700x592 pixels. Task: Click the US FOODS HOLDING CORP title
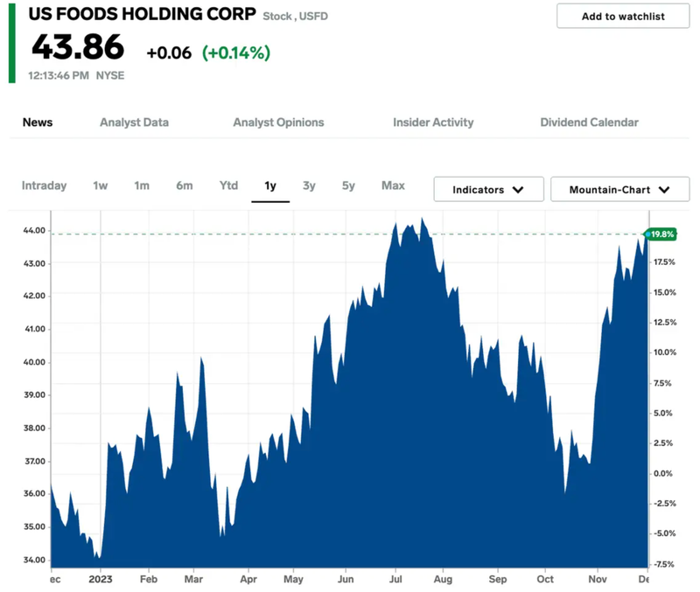coord(143,14)
